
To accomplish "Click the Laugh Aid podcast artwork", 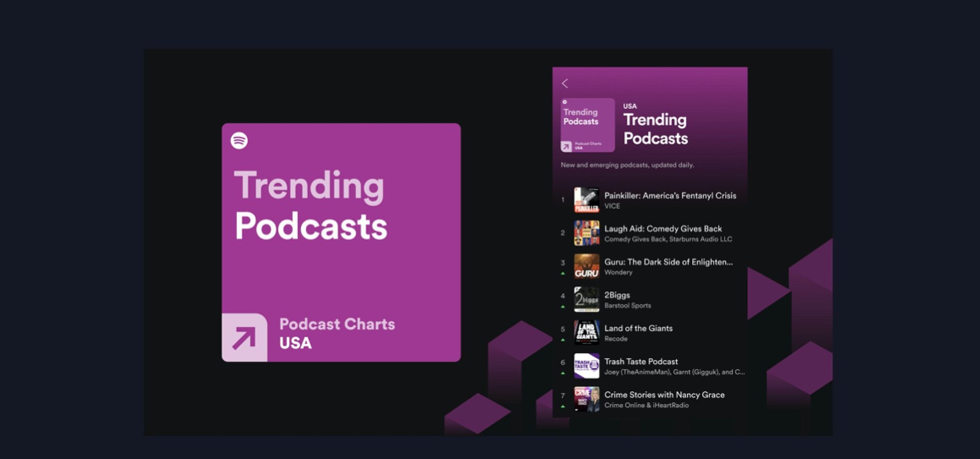I will tap(586, 234).
